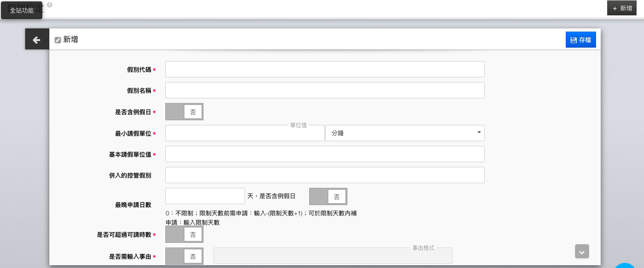Click the 事由格式 field
This screenshot has height=268, width=644.
332,256
